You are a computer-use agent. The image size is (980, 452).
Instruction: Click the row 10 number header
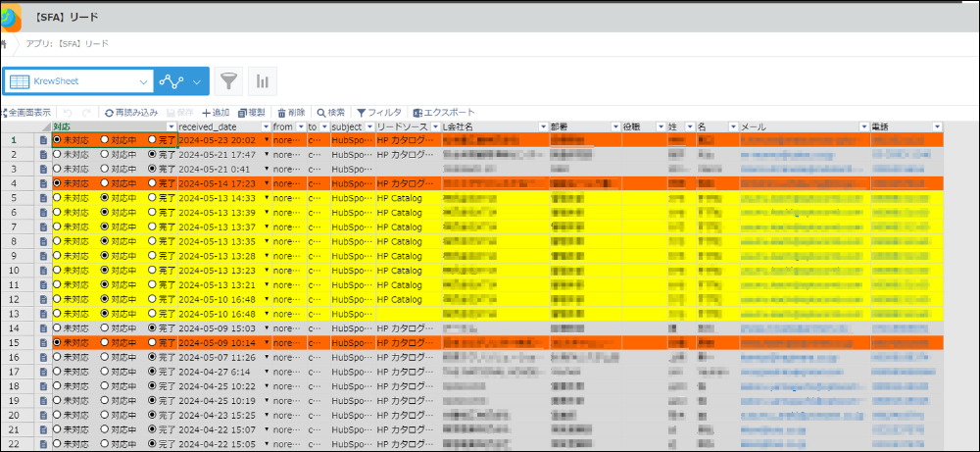pos(14,270)
